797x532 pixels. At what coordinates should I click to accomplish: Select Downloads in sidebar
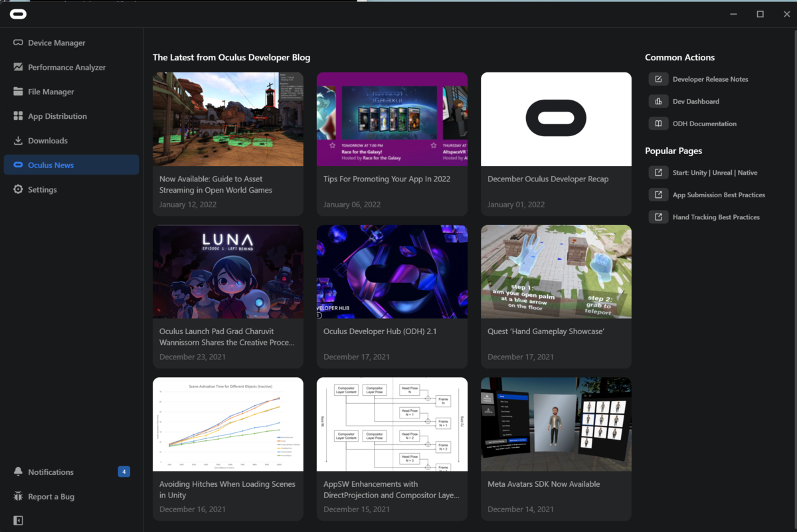click(x=48, y=141)
